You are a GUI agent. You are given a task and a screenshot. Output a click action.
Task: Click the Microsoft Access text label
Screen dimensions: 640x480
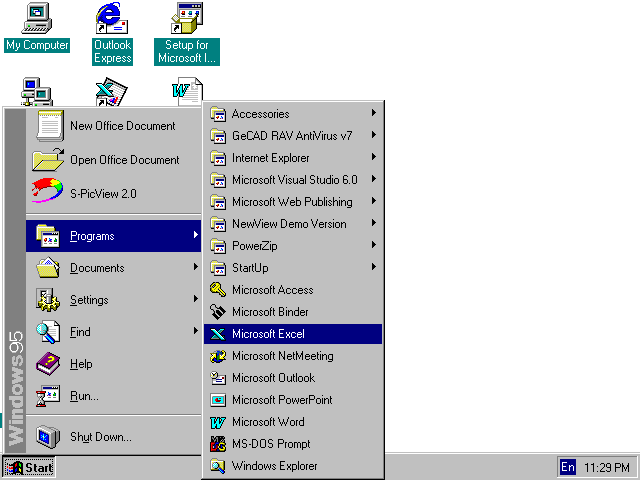(273, 290)
